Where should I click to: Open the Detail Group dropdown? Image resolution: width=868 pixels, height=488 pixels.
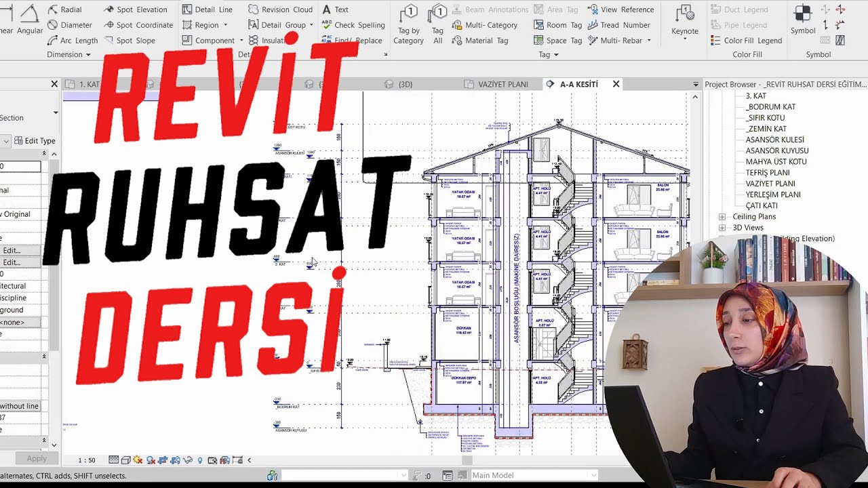pos(311,25)
